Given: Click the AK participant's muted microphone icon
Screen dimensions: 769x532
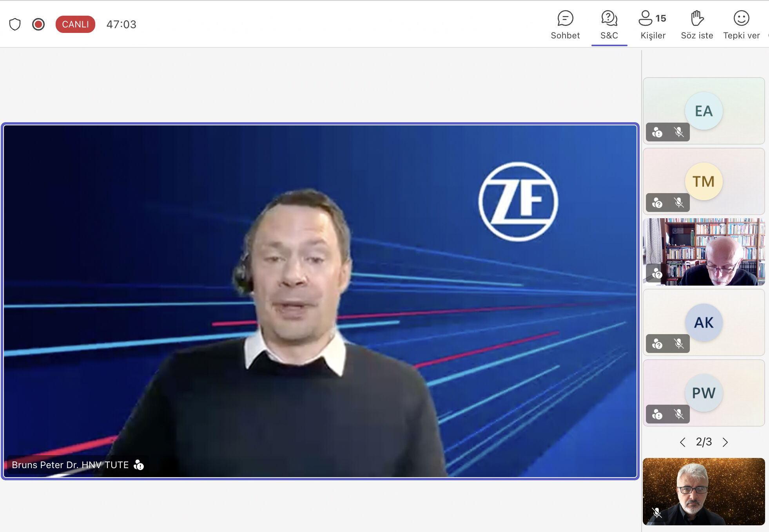Looking at the screenshot, I should click(x=679, y=344).
